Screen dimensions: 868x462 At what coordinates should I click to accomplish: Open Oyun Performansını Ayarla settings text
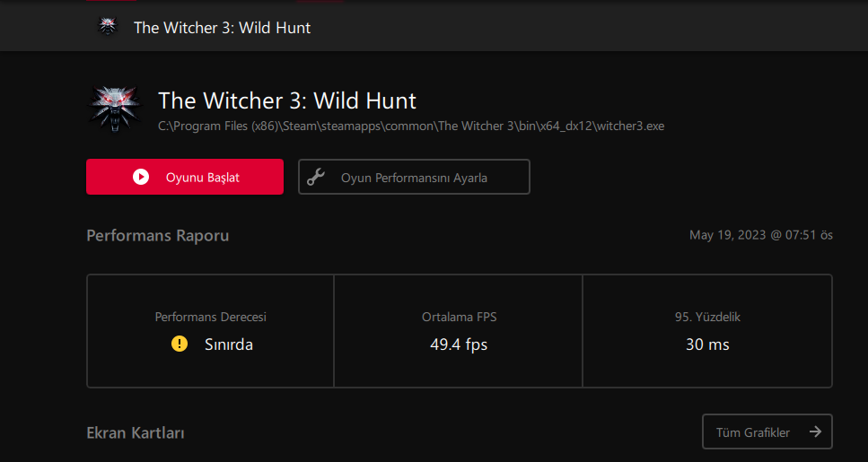[x=414, y=179]
